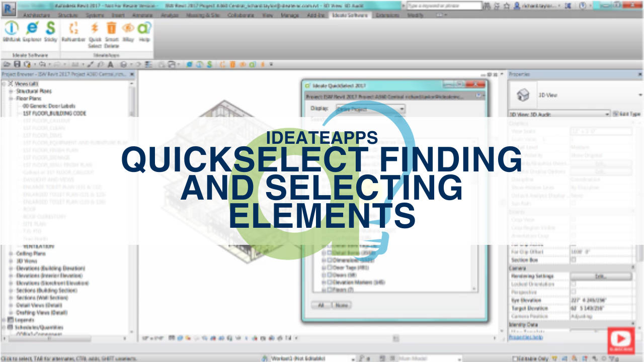Click the Open file icon in quick access toolbar

coord(8,64)
